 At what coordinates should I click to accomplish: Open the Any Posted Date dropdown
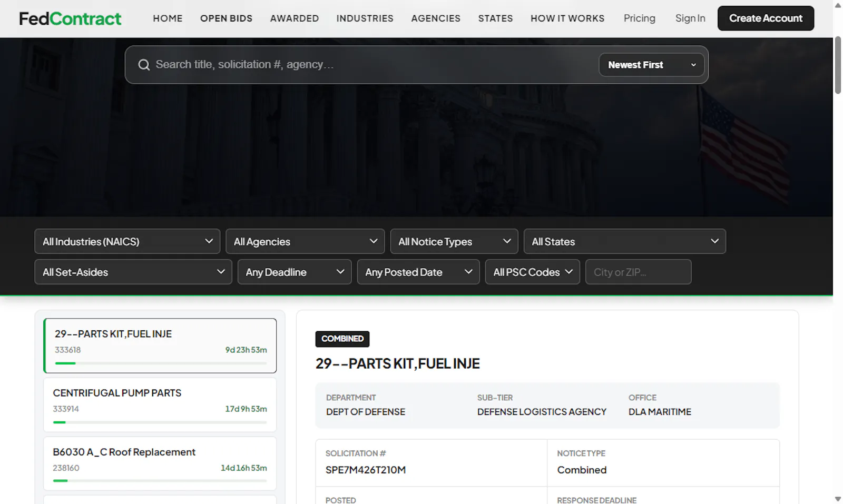click(x=418, y=272)
